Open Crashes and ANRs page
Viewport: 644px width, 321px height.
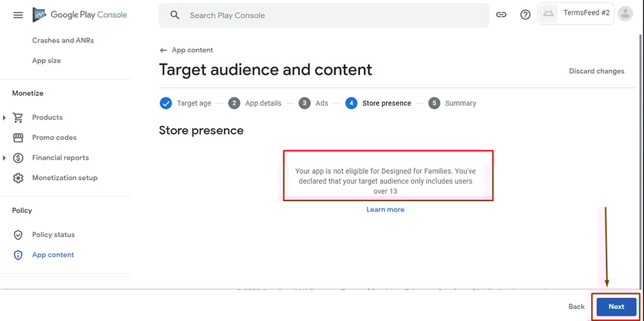(63, 40)
